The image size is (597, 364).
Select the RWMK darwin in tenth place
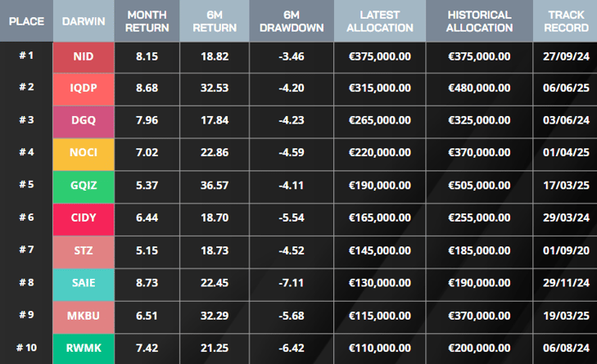[83, 348]
